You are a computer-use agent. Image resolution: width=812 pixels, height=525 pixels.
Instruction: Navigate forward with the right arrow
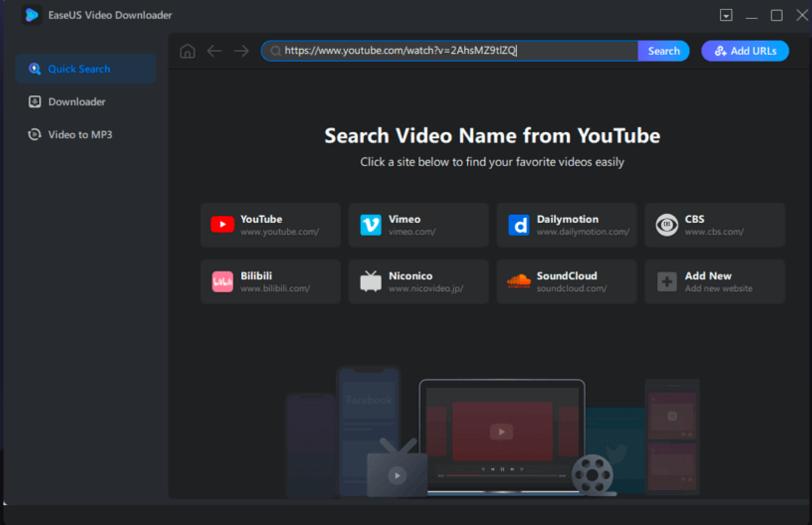(241, 51)
